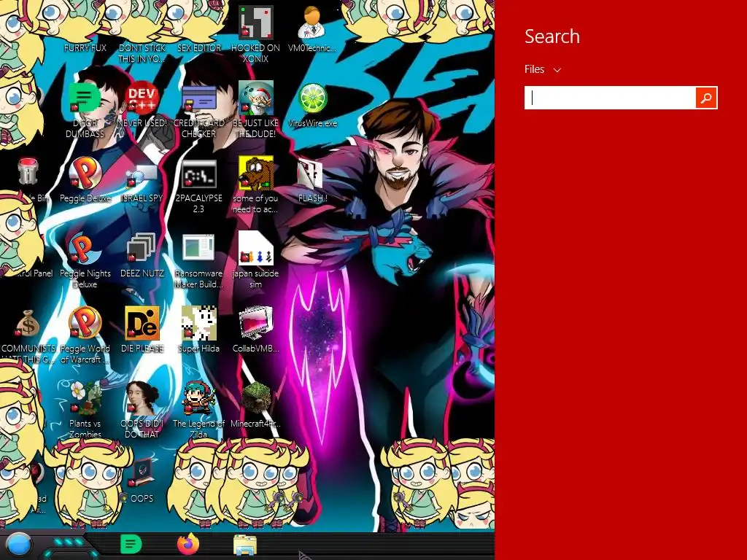Open BE JUST LIKE THE DUDE! icon
The image size is (747, 560).
tap(255, 98)
